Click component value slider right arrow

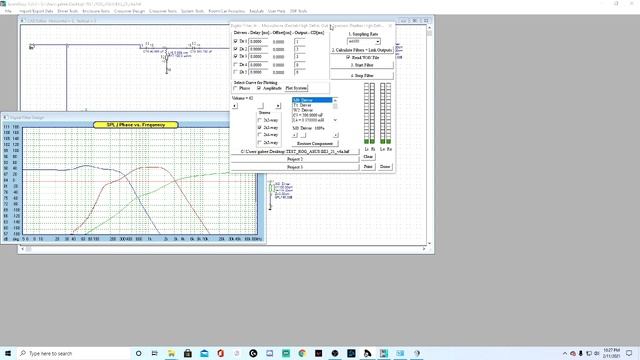click(336, 135)
